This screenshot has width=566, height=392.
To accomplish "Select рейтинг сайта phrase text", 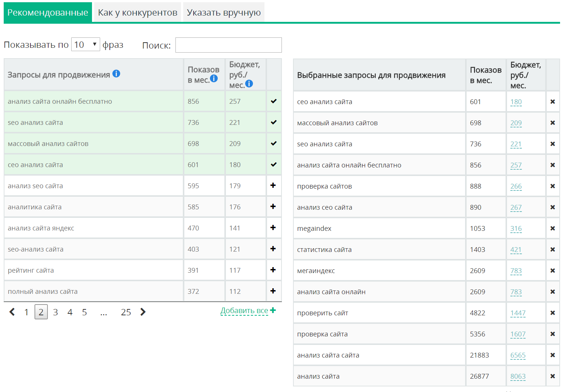I will click(31, 270).
